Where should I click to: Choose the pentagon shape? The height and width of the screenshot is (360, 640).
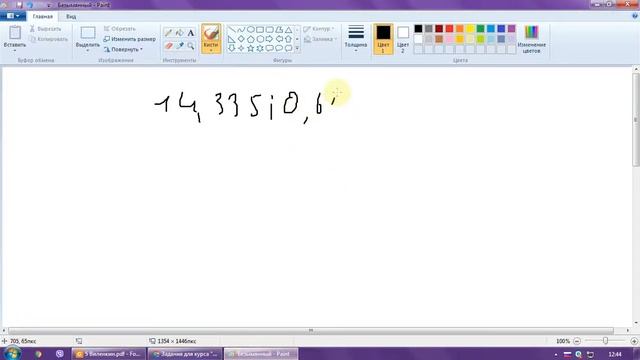coord(250,39)
